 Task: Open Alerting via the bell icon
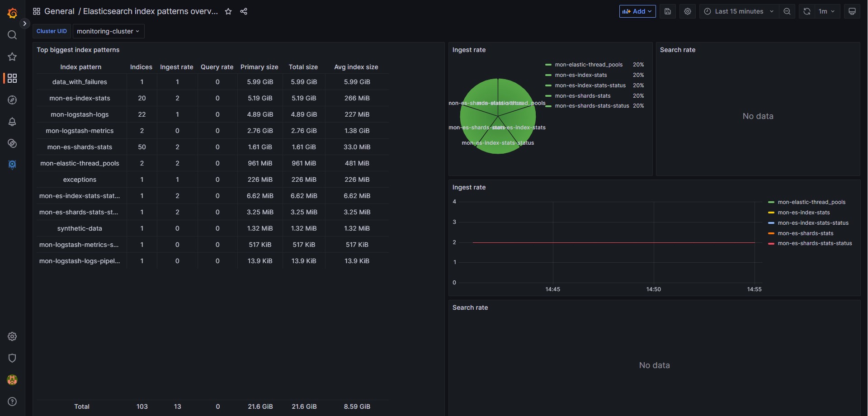click(x=12, y=122)
